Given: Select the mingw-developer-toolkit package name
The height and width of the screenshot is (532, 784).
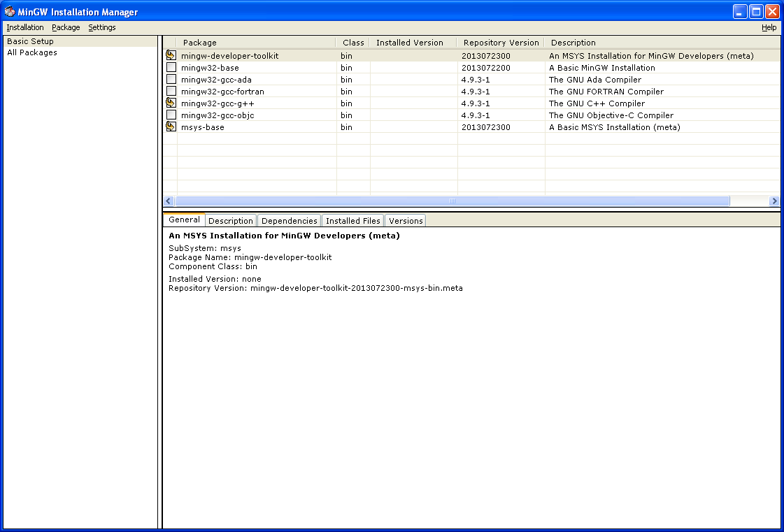Looking at the screenshot, I should click(229, 56).
